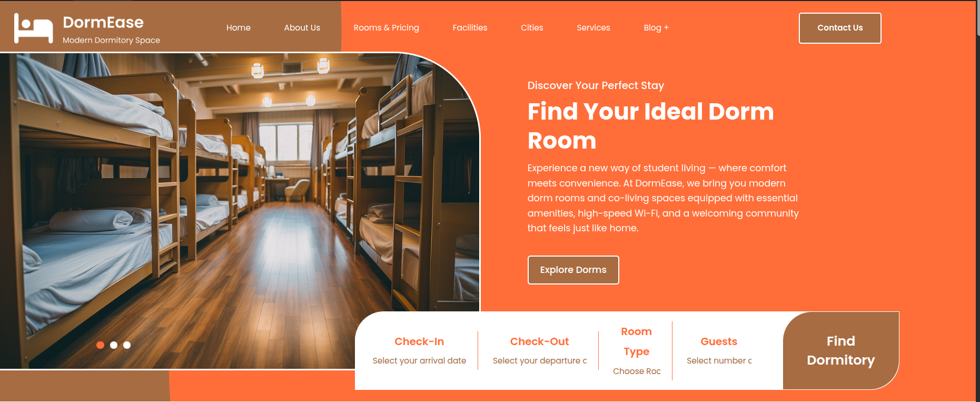Navigate to Facilities

[470, 27]
